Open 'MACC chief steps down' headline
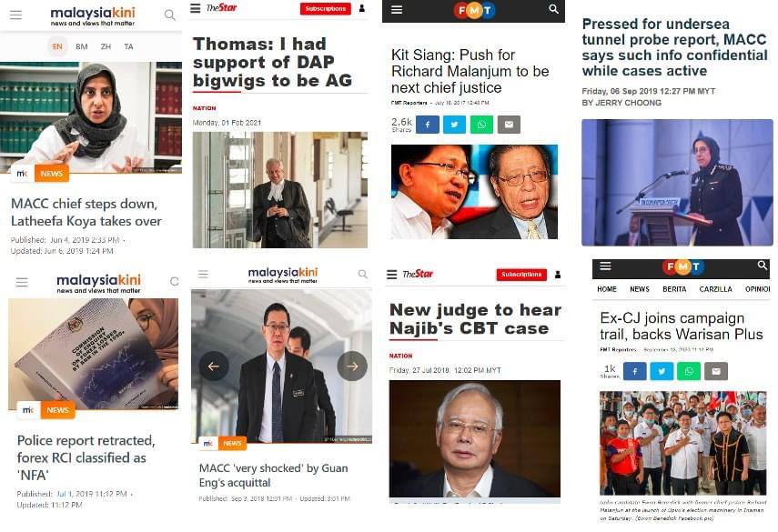 point(86,212)
